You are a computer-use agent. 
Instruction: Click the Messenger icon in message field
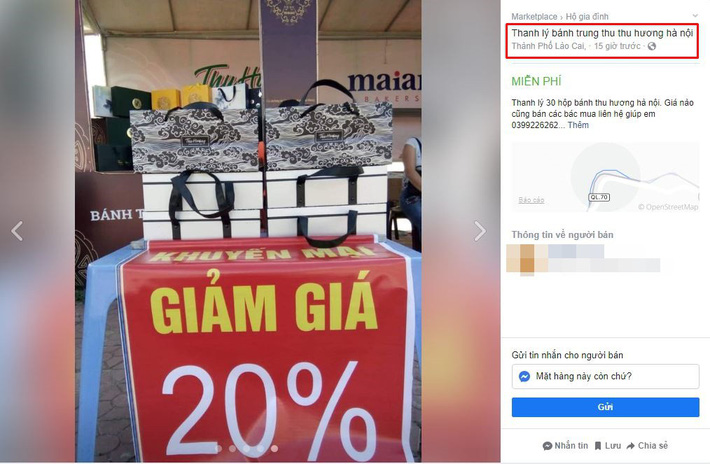[x=524, y=377]
